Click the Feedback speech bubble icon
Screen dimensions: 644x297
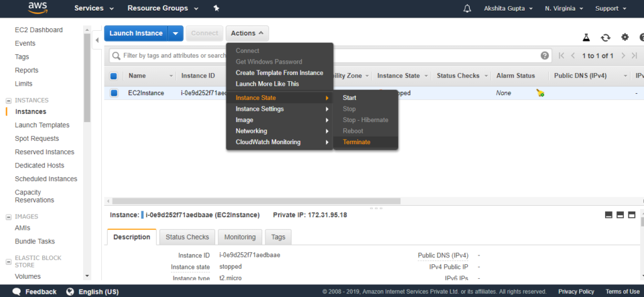point(16,292)
